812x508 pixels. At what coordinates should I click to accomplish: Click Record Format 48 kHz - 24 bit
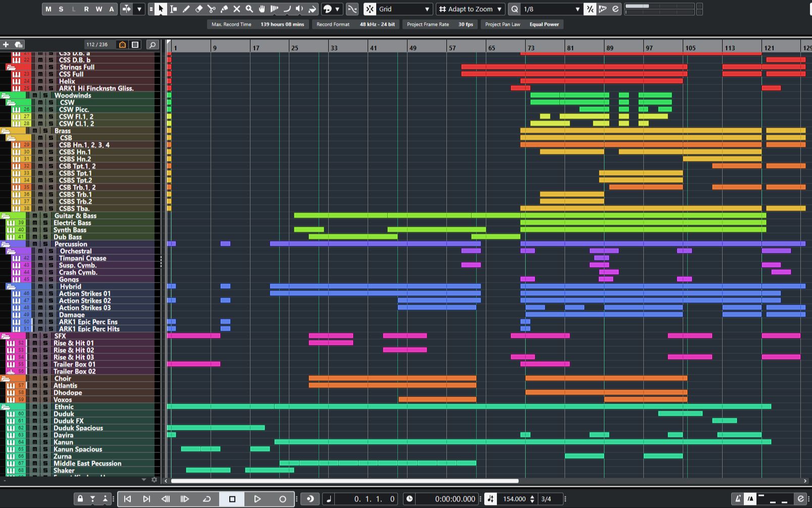pos(356,24)
